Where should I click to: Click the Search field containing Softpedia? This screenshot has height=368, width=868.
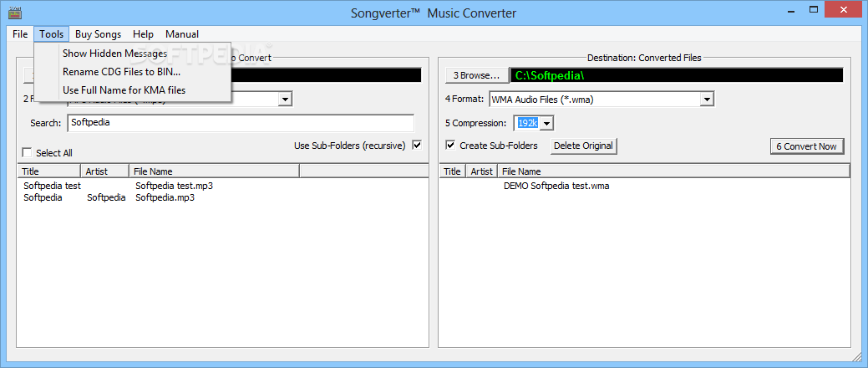(x=241, y=123)
